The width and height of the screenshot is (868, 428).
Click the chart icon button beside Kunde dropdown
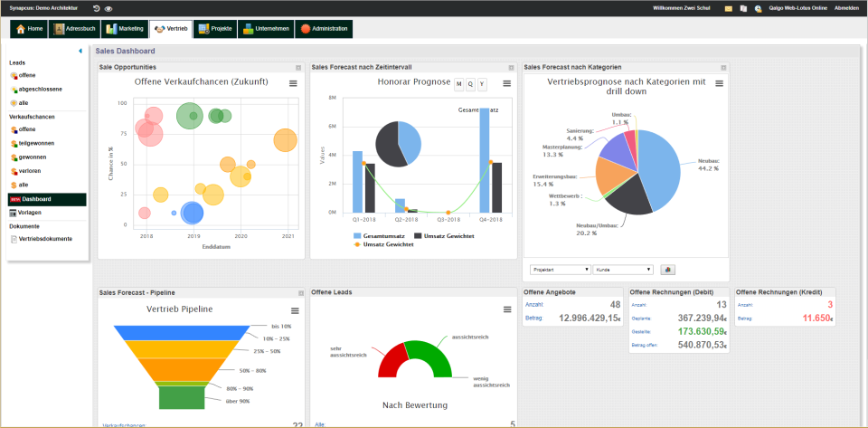pos(667,270)
